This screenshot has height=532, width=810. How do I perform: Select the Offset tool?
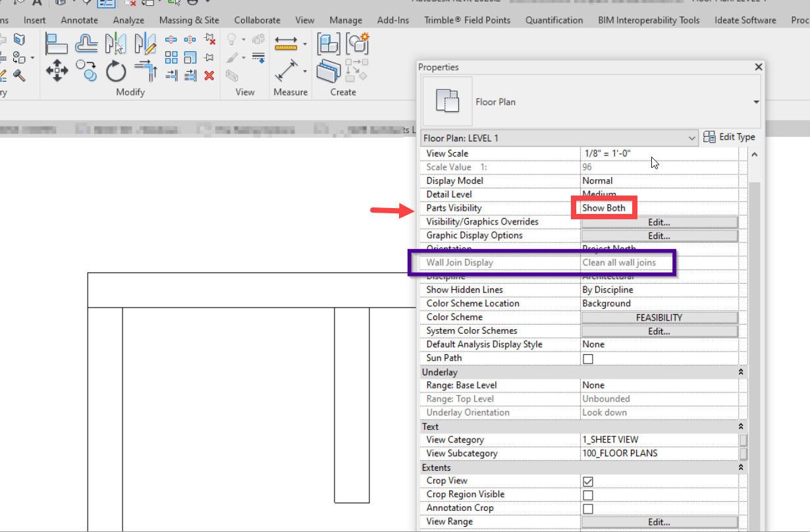[86, 43]
